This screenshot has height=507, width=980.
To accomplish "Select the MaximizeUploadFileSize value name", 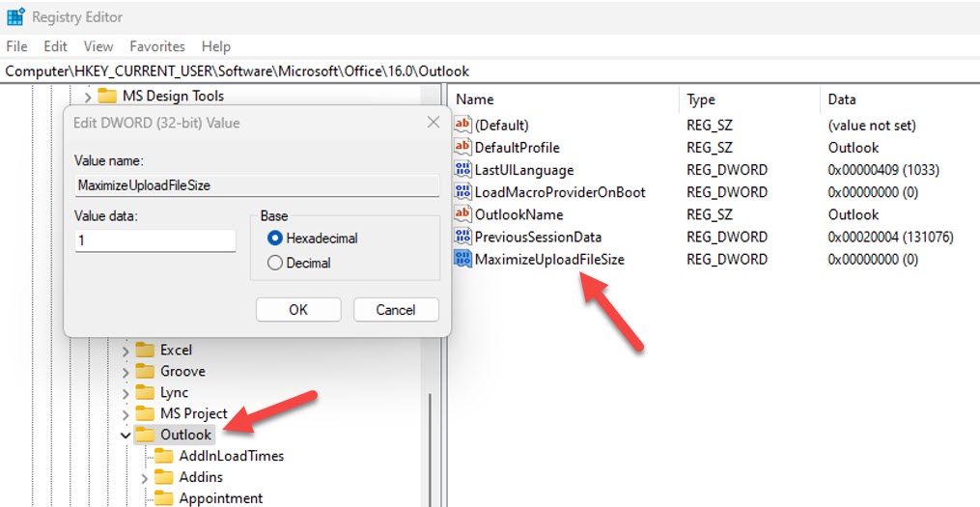I will tap(549, 259).
